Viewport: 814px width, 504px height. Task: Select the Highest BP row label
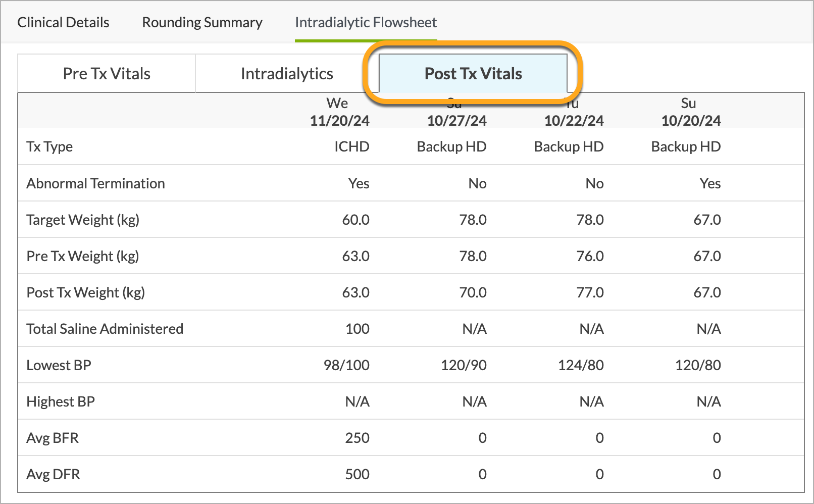(61, 401)
